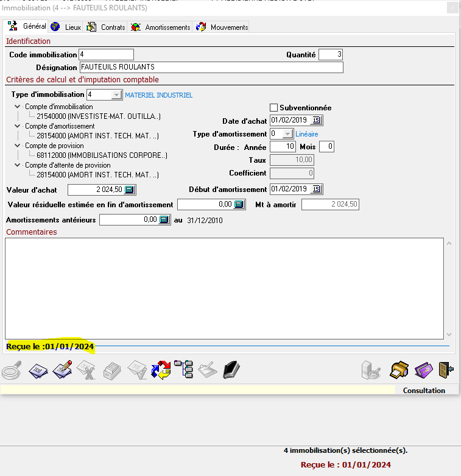Click inside the Commentaires text area
The image size is (461, 476).
(224, 288)
